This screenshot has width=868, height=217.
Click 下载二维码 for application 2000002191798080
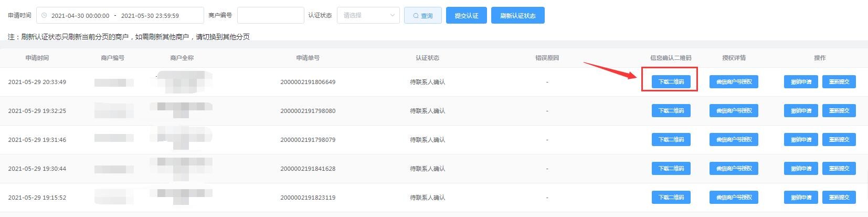671,111
